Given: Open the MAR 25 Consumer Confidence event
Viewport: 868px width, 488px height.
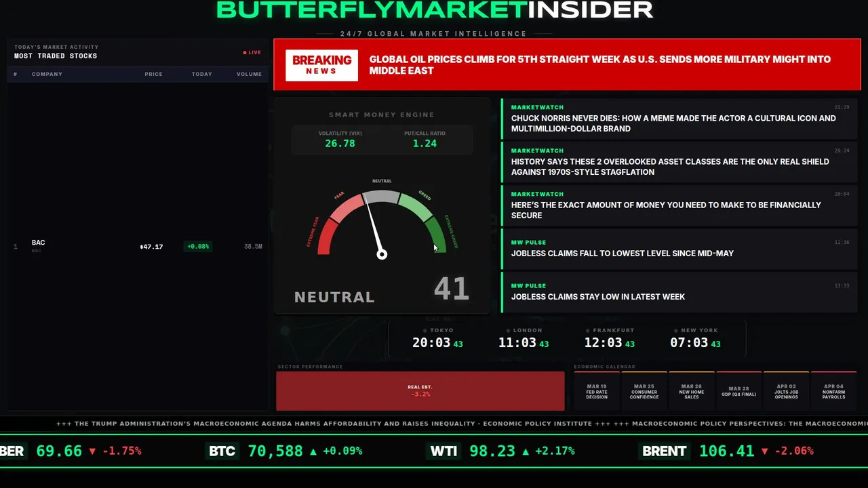Looking at the screenshot, I should pos(644,391).
